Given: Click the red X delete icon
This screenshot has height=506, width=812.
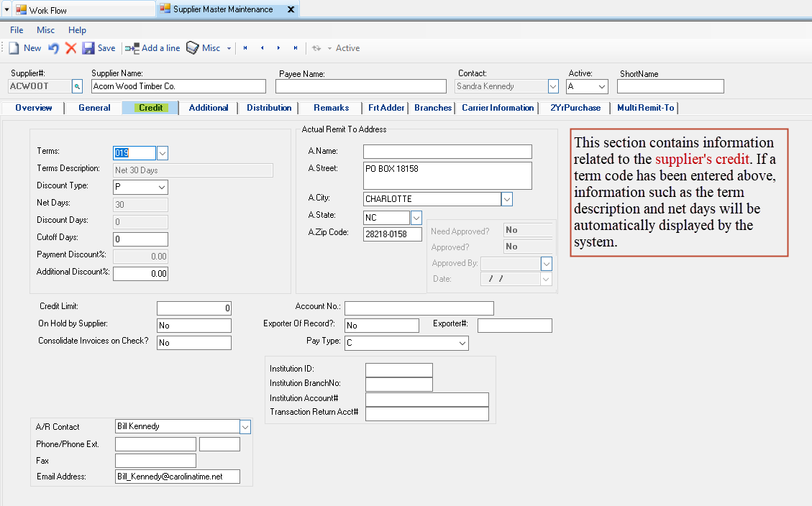Looking at the screenshot, I should (70, 48).
